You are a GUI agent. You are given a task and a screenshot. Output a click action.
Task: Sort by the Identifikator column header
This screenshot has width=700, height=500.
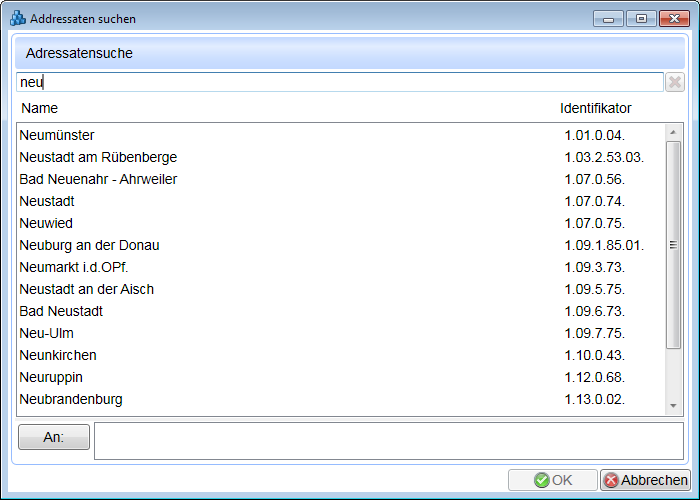point(595,108)
